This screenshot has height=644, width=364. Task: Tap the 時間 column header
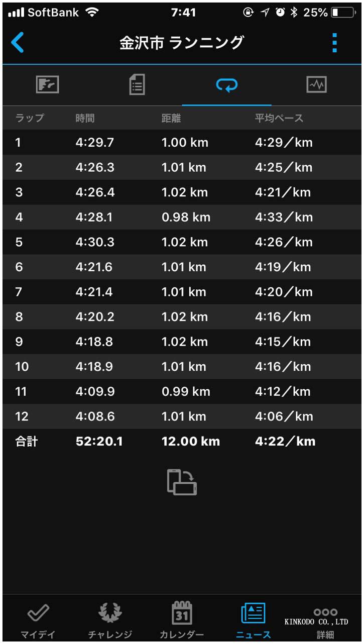click(x=85, y=119)
